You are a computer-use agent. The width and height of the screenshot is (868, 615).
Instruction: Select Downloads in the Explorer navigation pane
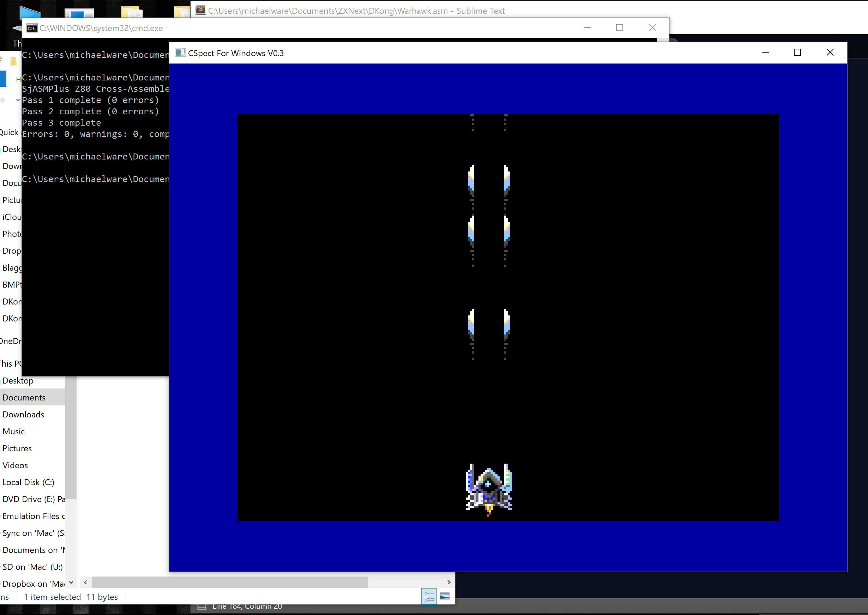(x=24, y=414)
